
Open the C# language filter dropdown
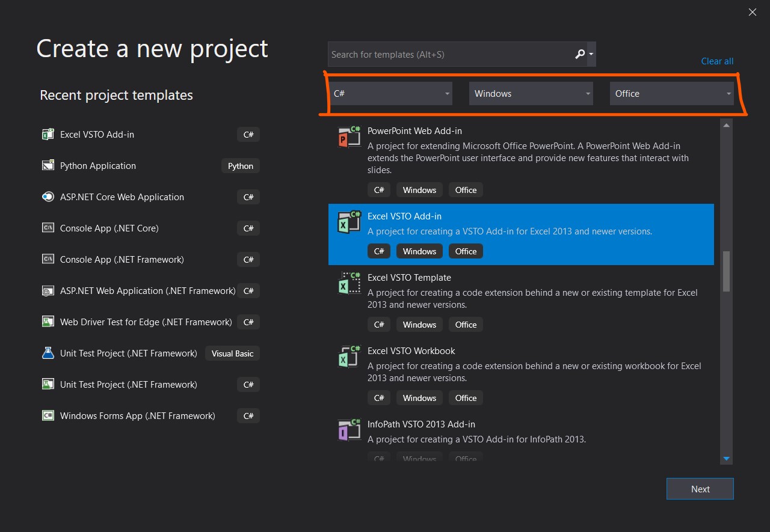coord(390,94)
